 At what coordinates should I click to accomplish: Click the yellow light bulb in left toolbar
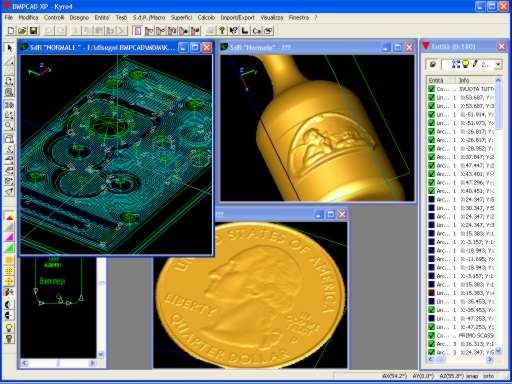(9, 327)
